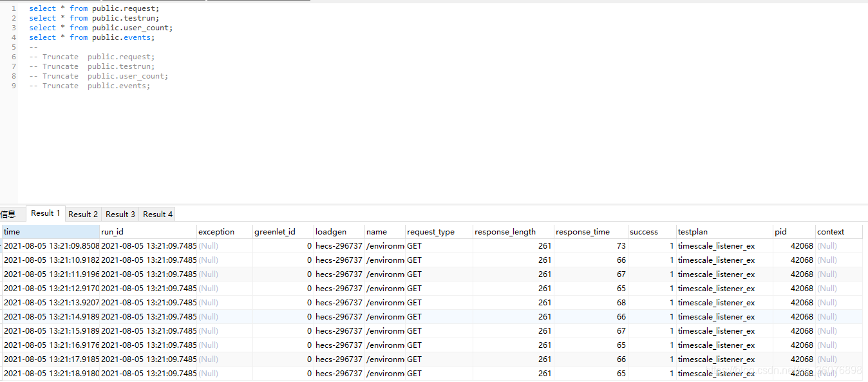Switch to the Result 4 tab

coord(158,214)
